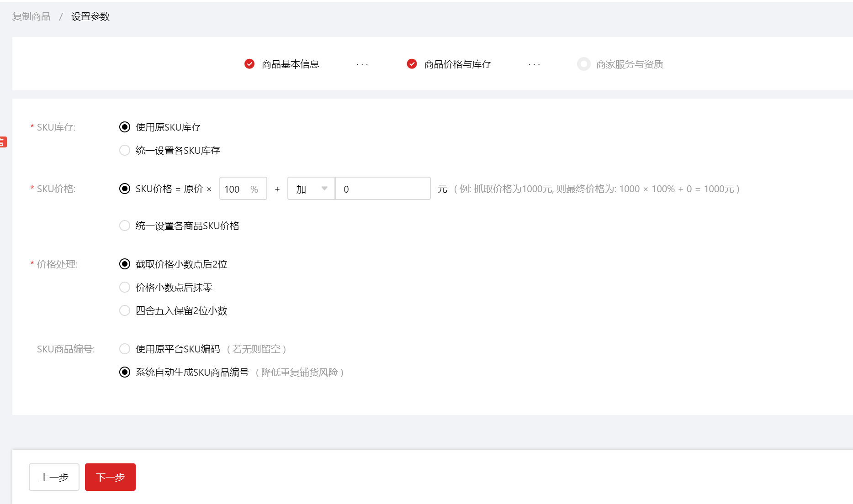The height and width of the screenshot is (504, 853).
Task: Click the 上一步 button
Action: [x=54, y=477]
